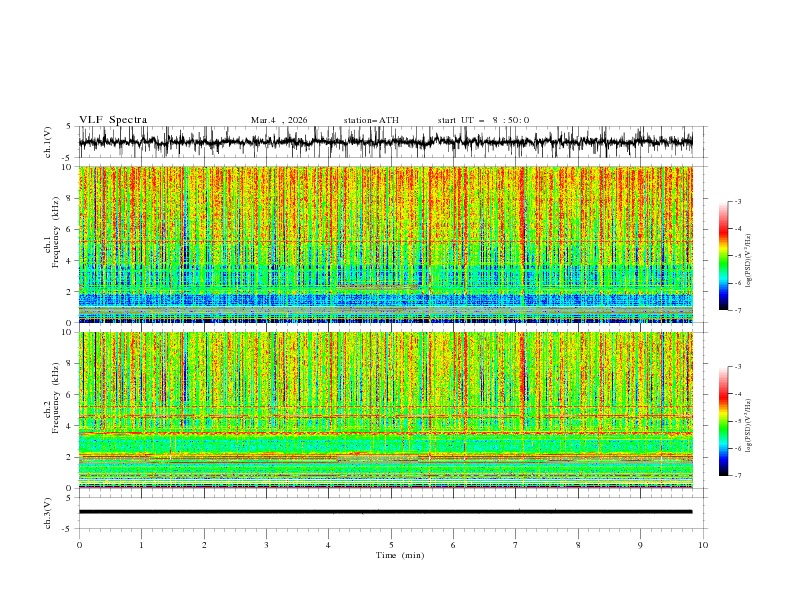This screenshot has width=792, height=612.
Task: Click the red vertical burst near 7 minutes in ch.1
Action: pyautogui.click(x=523, y=212)
